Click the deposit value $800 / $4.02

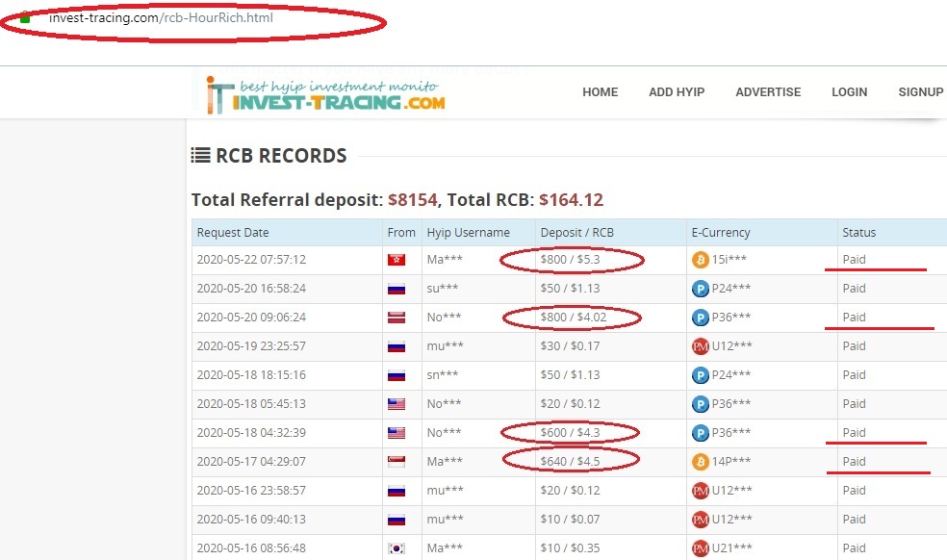(574, 318)
